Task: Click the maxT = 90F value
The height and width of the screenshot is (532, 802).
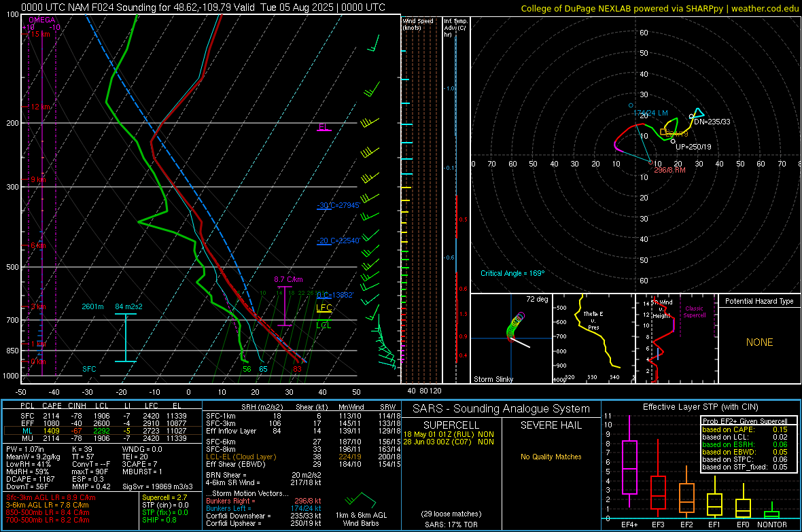Action: tap(90, 472)
